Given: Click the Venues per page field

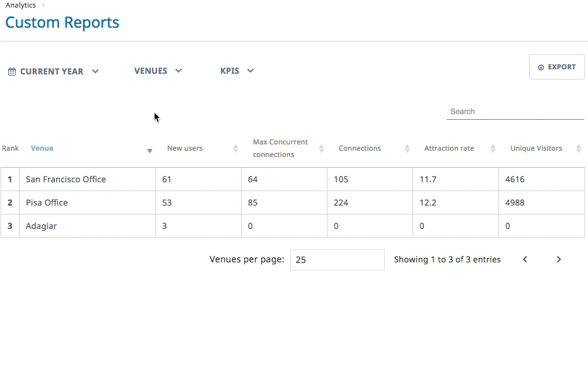Looking at the screenshot, I should tap(337, 260).
